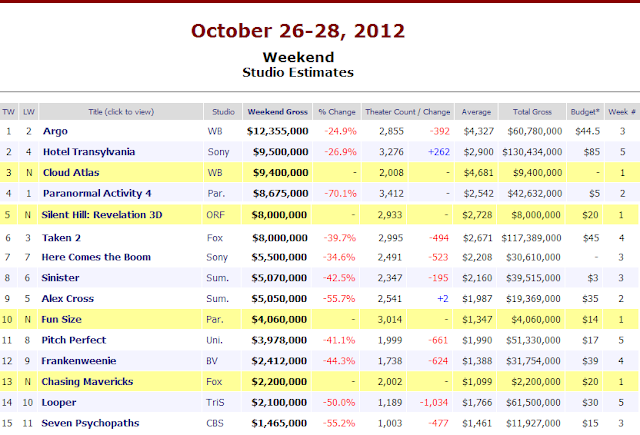Click Par. studio in Fun Size row
This screenshot has width=640, height=435.
[x=215, y=319]
